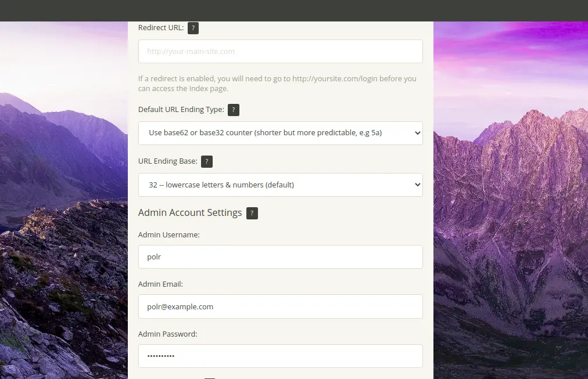Viewport: 588px width, 379px height.
Task: Open the Default URL Ending Type help icon
Action: pyautogui.click(x=233, y=110)
